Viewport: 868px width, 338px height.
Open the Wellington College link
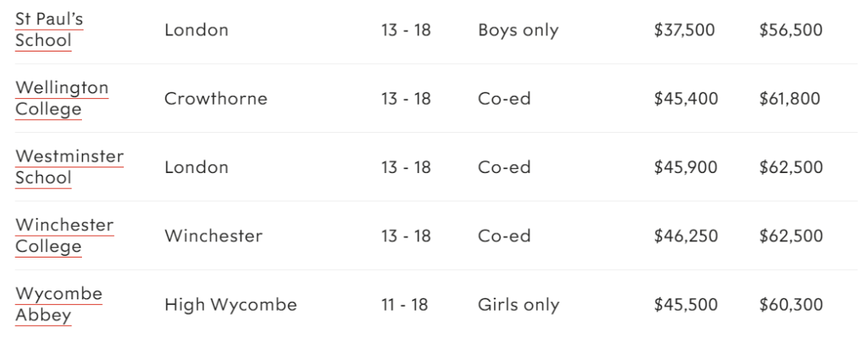point(62,99)
